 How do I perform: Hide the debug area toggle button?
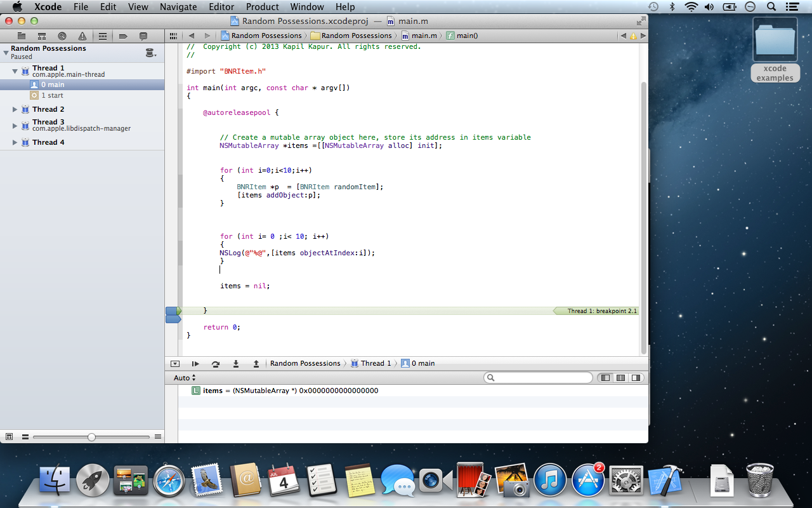click(175, 364)
